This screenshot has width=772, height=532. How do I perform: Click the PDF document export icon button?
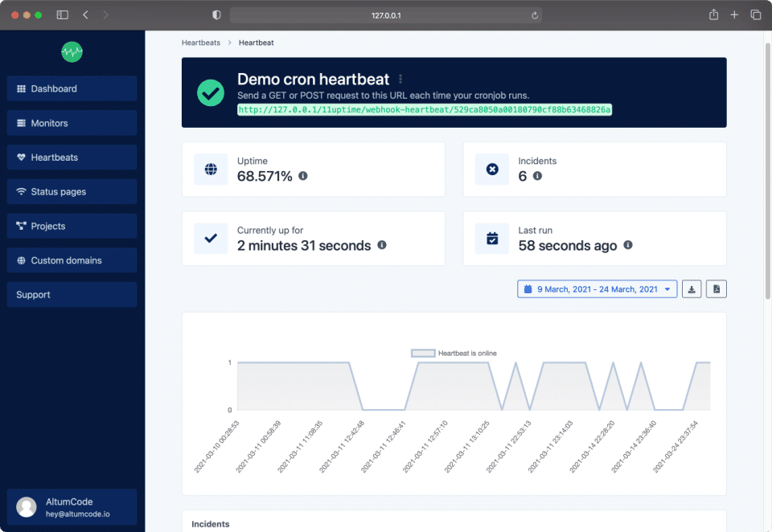(x=717, y=289)
